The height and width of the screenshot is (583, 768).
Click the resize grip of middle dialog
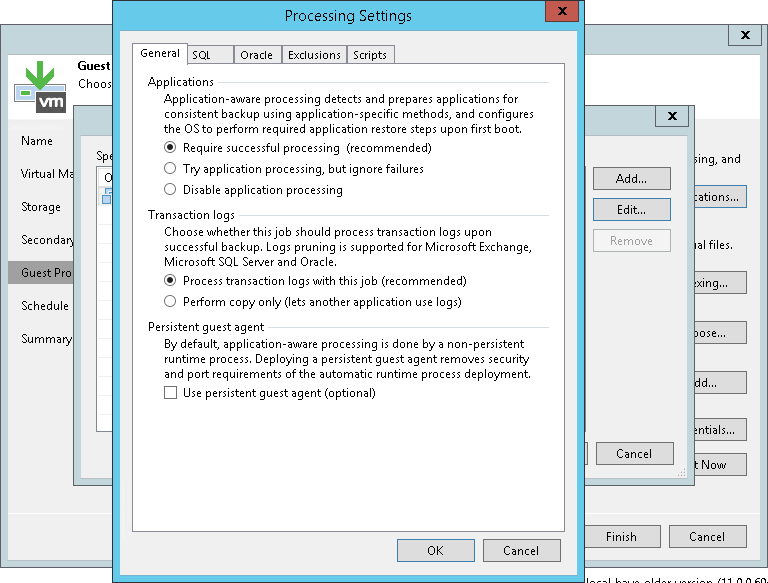tap(681, 472)
